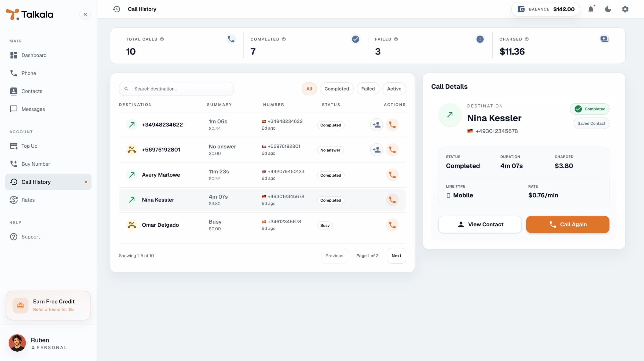Viewport: 644px width, 361px height.
Task: Open Top Up page
Action: pos(48,146)
